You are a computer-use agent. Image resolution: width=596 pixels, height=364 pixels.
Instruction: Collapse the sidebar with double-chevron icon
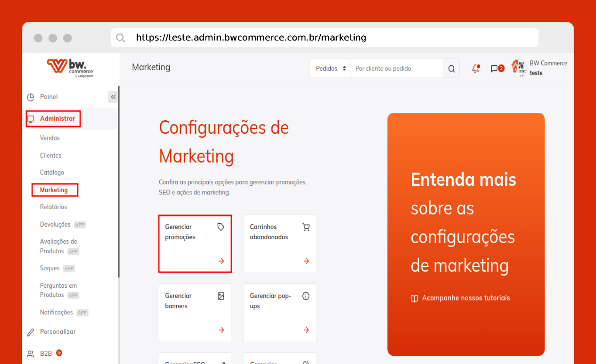tap(113, 97)
